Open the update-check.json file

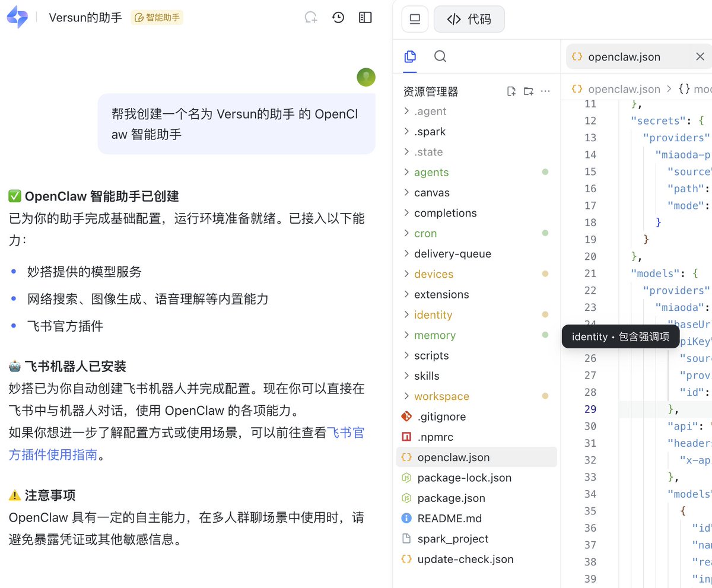[x=476, y=560]
